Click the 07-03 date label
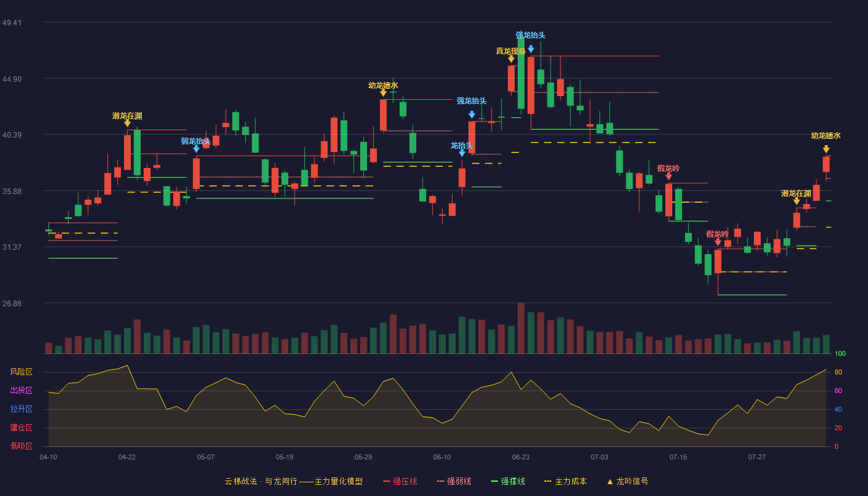Image resolution: width=868 pixels, height=496 pixels. (x=600, y=457)
